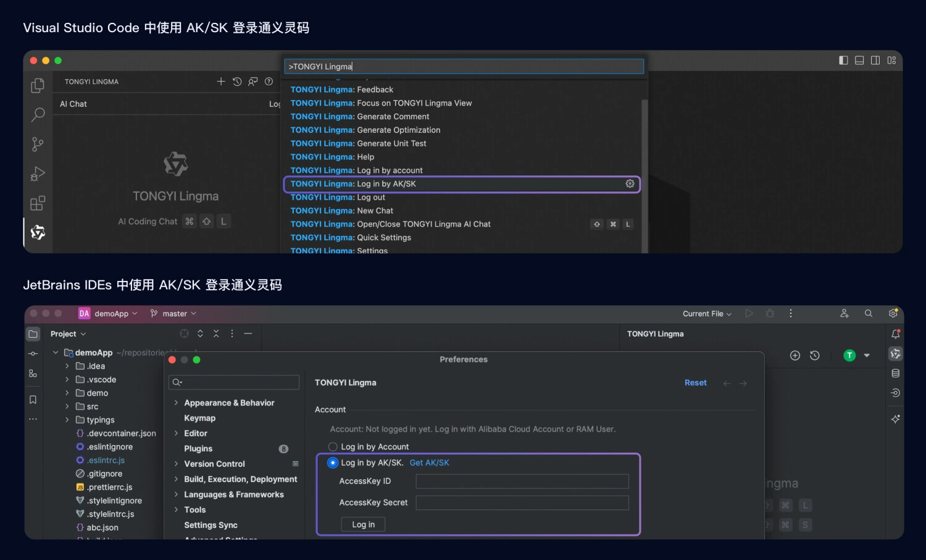Click gear icon on Log in by AK/SK row
Viewport: 926px width, 560px height.
(x=630, y=183)
